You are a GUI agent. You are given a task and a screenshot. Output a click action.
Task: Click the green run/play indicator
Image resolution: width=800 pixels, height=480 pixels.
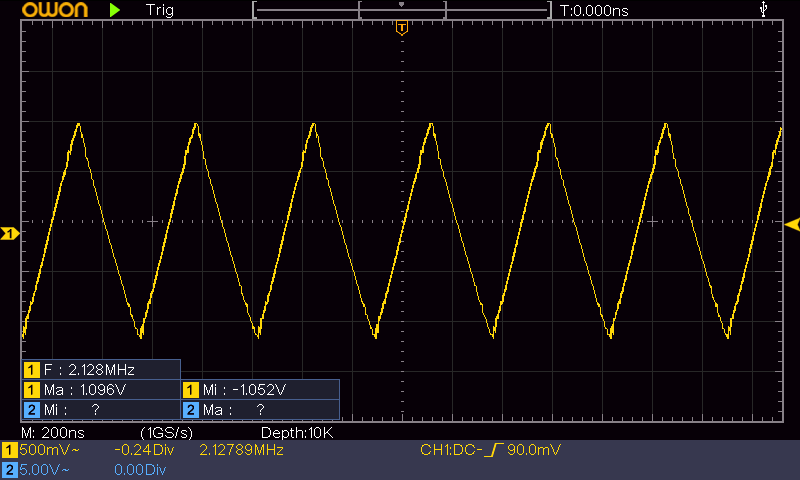pos(115,10)
